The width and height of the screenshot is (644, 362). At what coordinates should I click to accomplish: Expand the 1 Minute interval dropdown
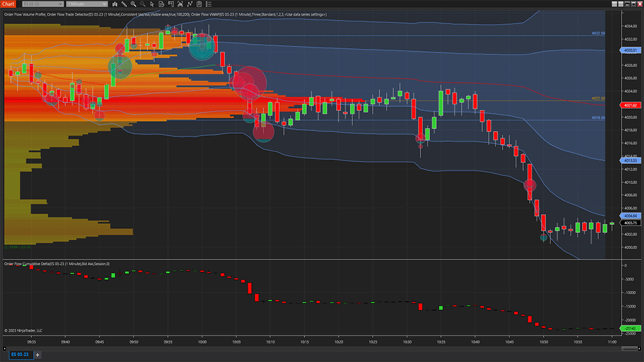click(x=87, y=4)
